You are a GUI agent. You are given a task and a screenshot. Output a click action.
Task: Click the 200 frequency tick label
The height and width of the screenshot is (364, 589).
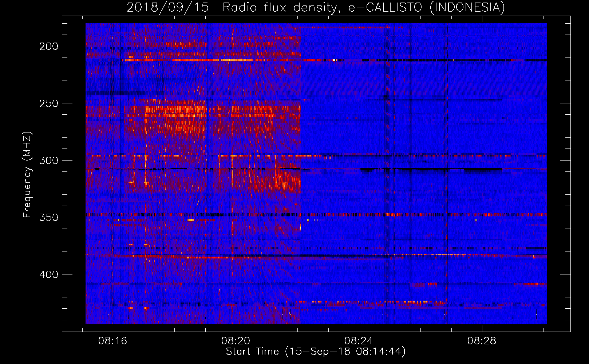(49, 46)
